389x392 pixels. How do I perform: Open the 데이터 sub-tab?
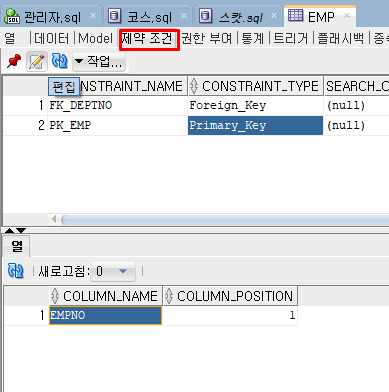[52, 38]
